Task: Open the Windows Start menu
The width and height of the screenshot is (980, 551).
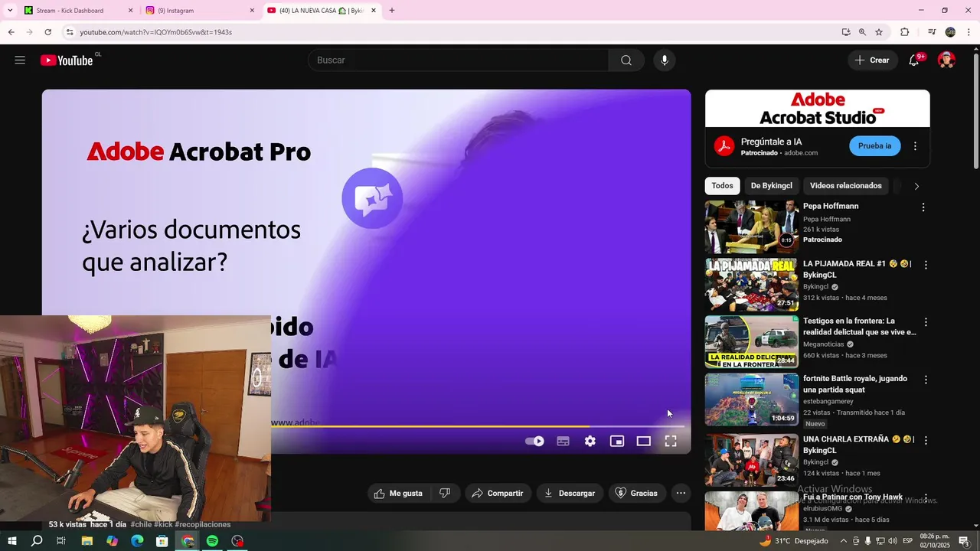Action: point(12,541)
